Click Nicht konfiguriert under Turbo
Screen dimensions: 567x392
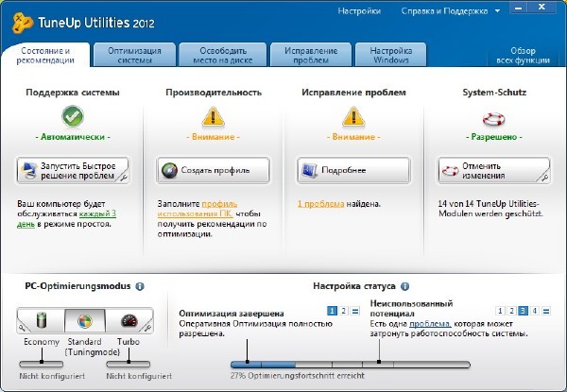click(139, 376)
